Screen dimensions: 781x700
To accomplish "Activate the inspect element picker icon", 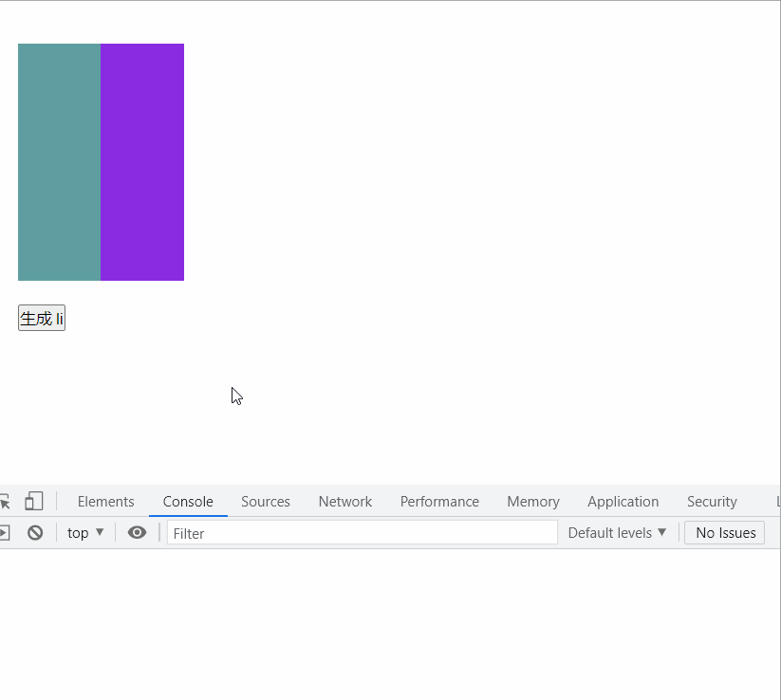I will (x=5, y=502).
